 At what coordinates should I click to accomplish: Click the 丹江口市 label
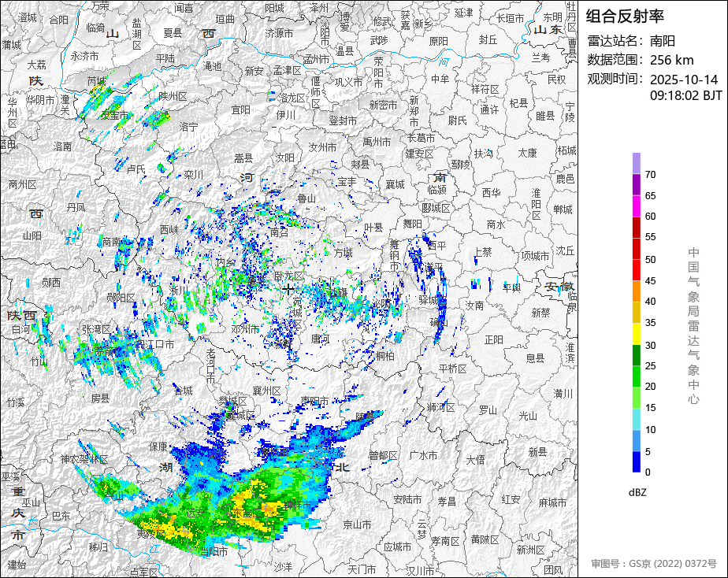click(155, 344)
